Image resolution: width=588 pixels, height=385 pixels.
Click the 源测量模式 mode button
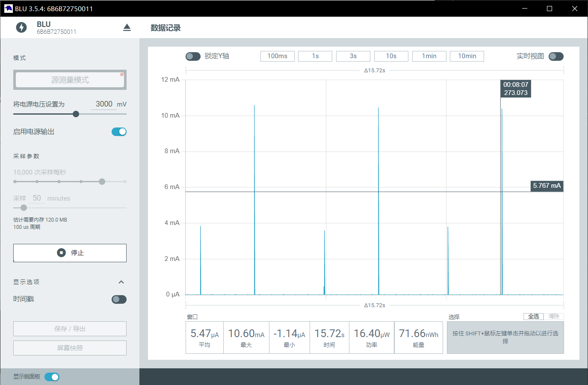click(70, 80)
